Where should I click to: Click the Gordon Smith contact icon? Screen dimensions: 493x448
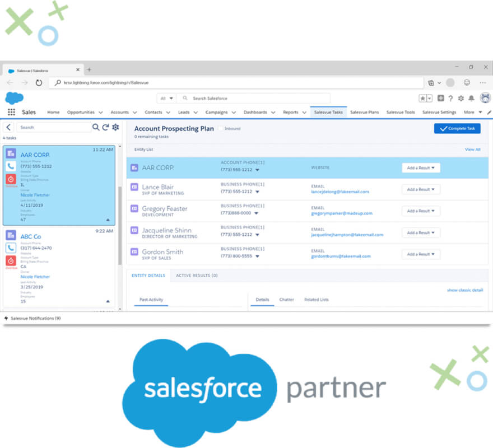[x=134, y=251]
